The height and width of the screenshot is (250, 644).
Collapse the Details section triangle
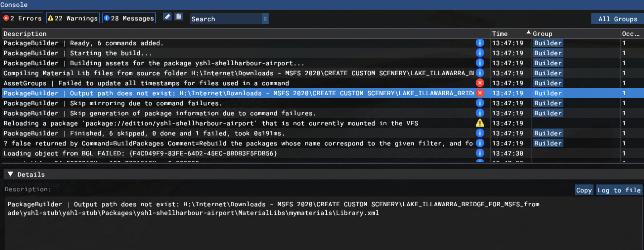[x=10, y=174]
